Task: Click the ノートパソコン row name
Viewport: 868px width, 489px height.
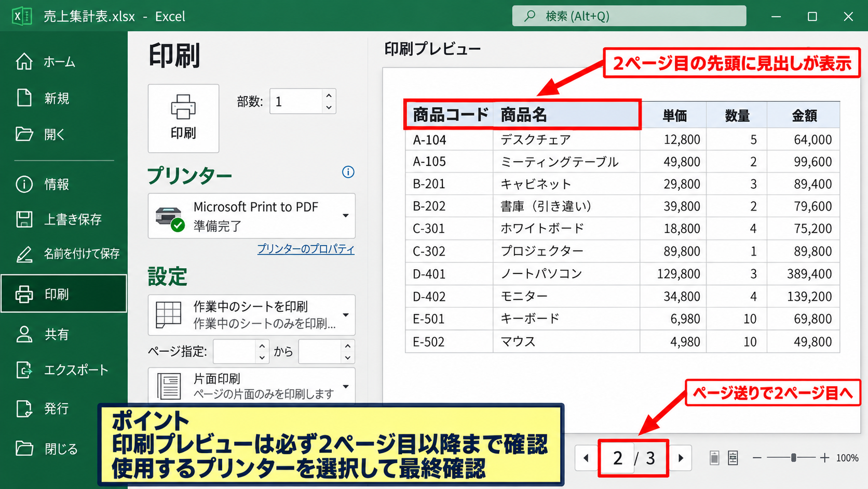Action: pyautogui.click(x=566, y=273)
